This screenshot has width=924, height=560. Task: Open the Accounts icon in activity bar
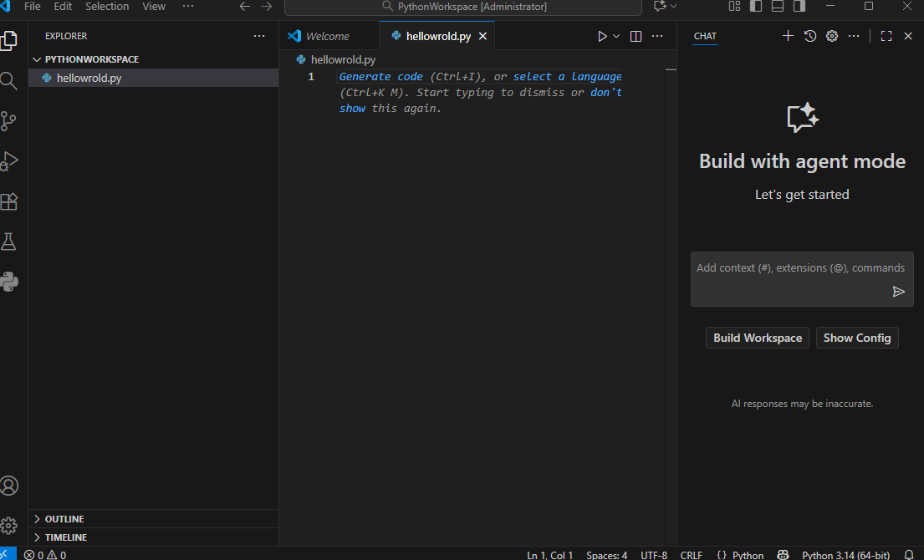[9, 486]
